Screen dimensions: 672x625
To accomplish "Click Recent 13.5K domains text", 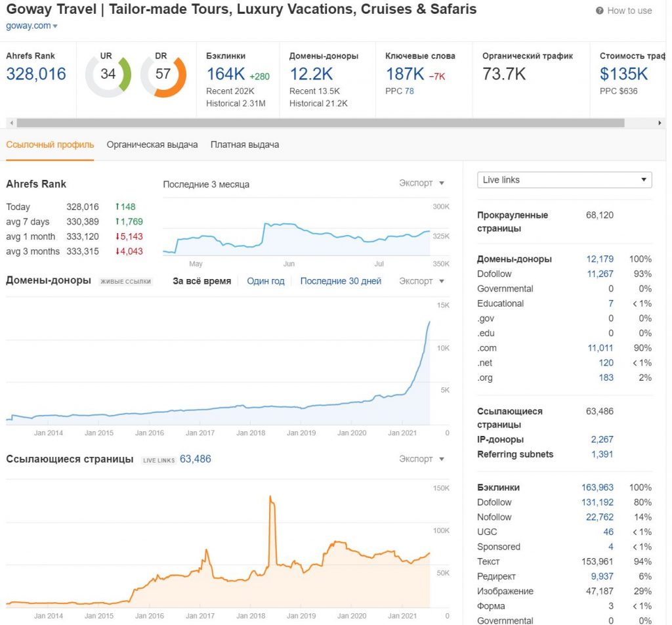I will click(314, 91).
